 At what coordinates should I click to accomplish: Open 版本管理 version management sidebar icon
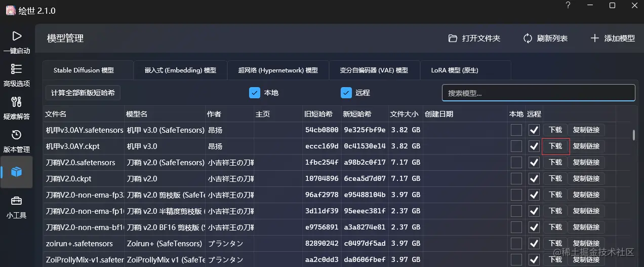click(x=17, y=135)
